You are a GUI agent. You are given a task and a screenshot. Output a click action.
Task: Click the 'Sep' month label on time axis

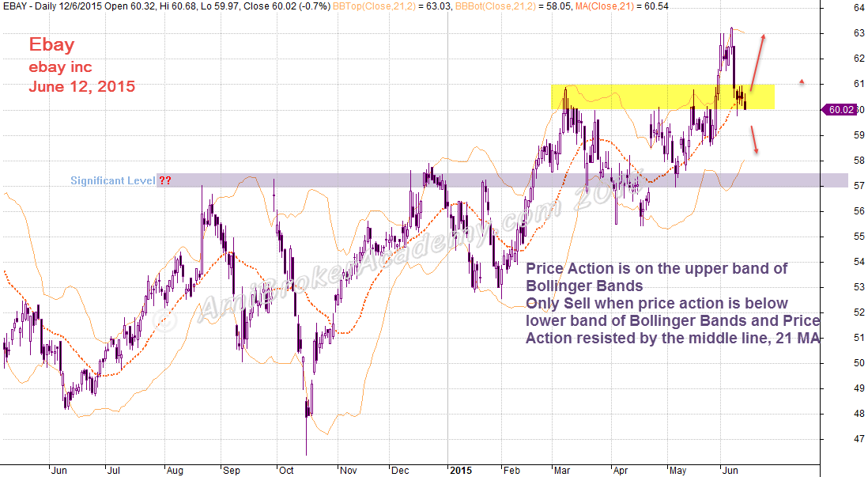232,471
